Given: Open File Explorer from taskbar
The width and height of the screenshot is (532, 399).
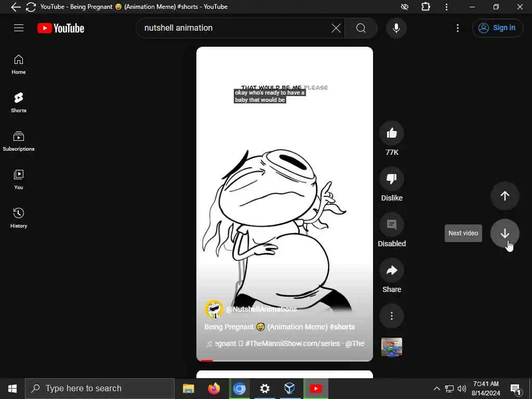Looking at the screenshot, I should pos(188,389).
